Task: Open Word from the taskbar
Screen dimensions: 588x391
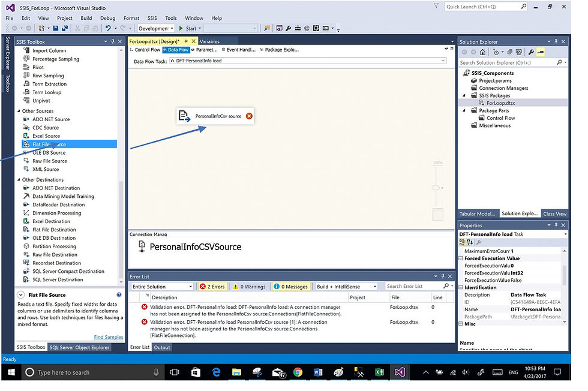Action: [318, 372]
